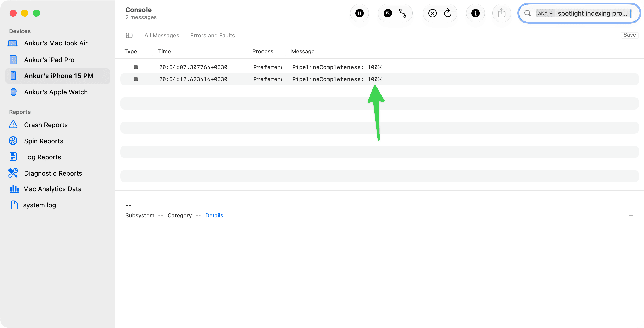Sort by the Process column header
Viewport: 644px width, 328px height.
point(263,52)
